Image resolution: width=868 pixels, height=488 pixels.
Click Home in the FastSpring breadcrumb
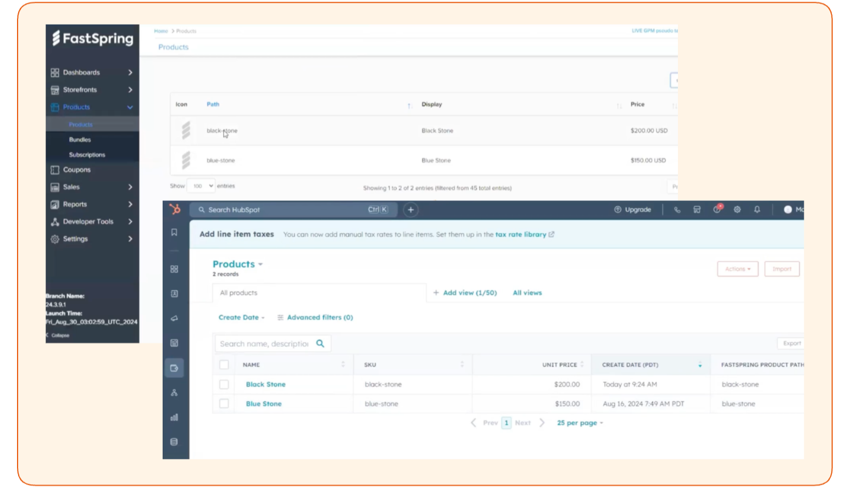click(x=161, y=31)
